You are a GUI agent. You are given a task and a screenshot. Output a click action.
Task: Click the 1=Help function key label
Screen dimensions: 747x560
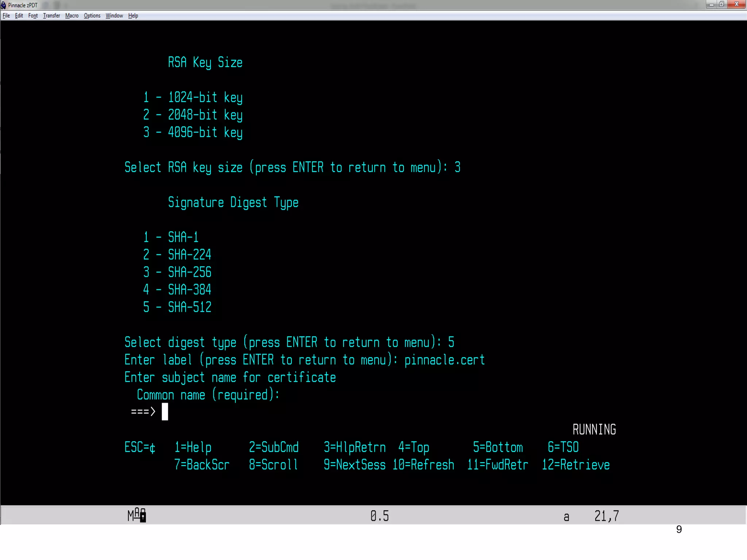(x=193, y=448)
